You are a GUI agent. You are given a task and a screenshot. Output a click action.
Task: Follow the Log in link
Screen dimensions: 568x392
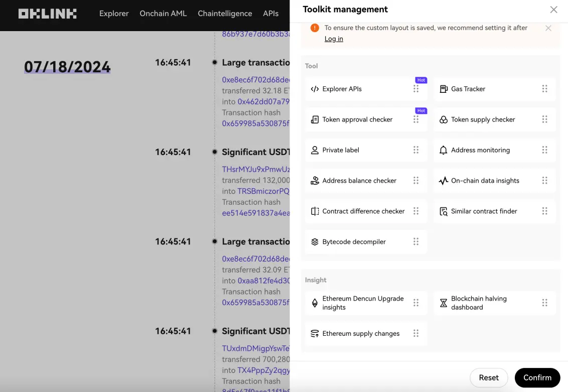[x=334, y=39]
